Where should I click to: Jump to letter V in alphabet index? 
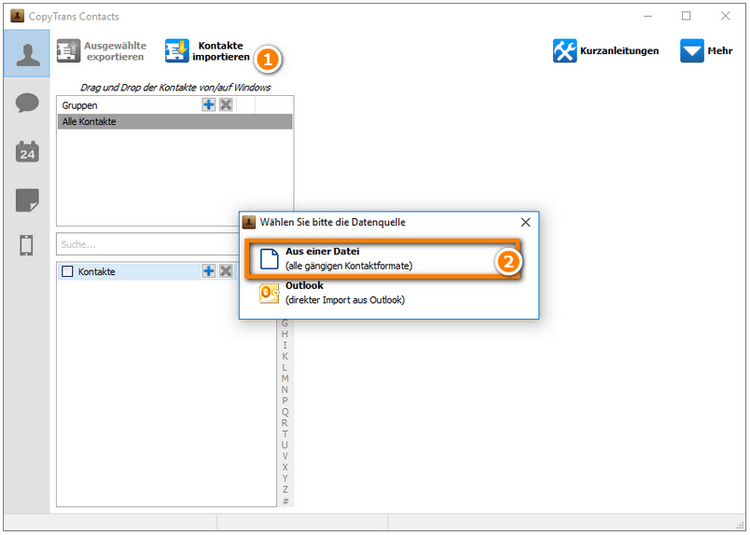coord(285,456)
